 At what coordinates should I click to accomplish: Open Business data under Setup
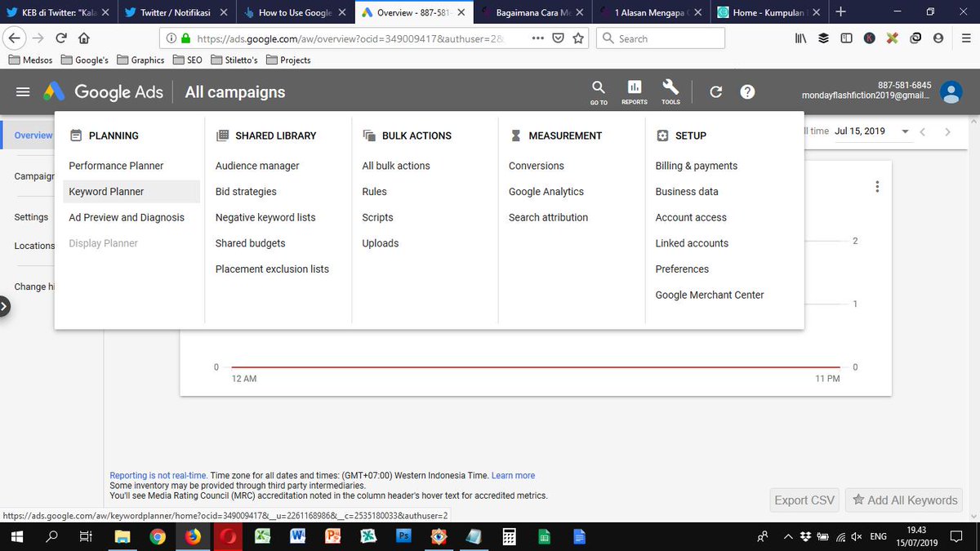point(687,192)
